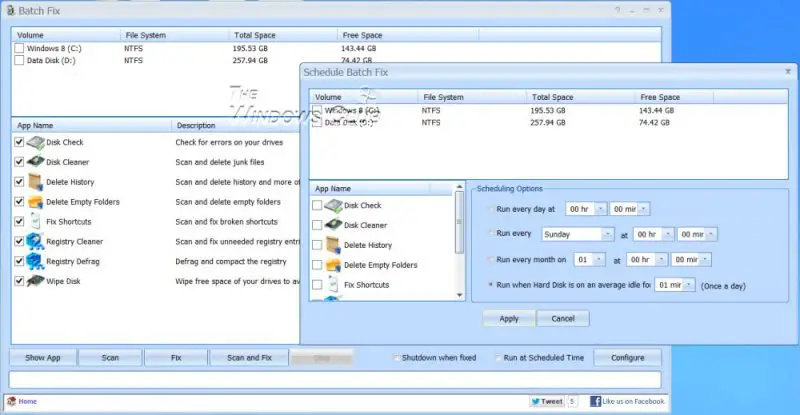Enable Run at Scheduled Time option
This screenshot has height=415, width=800.
click(x=498, y=358)
